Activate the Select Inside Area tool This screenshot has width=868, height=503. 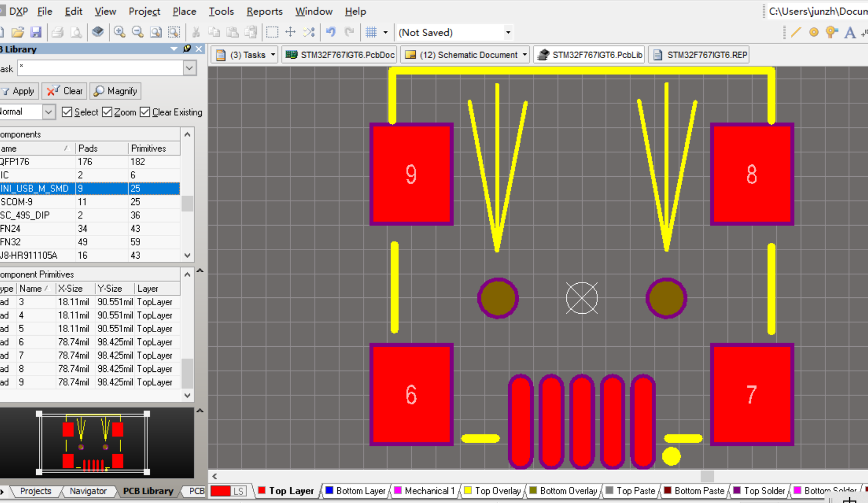pyautogui.click(x=272, y=32)
